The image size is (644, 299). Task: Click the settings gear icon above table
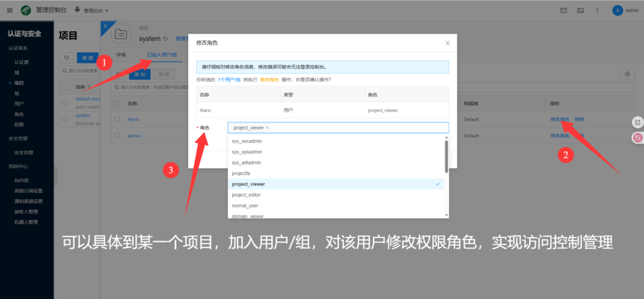[x=626, y=74]
